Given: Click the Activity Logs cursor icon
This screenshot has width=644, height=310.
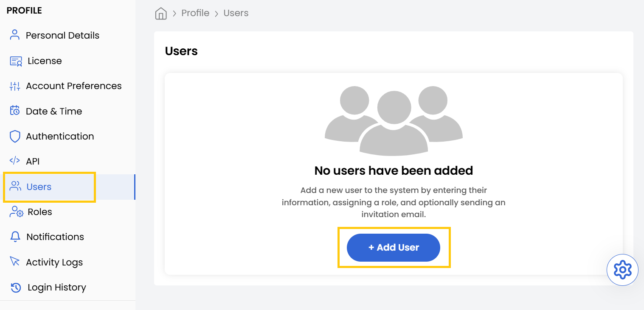Looking at the screenshot, I should click(x=15, y=262).
